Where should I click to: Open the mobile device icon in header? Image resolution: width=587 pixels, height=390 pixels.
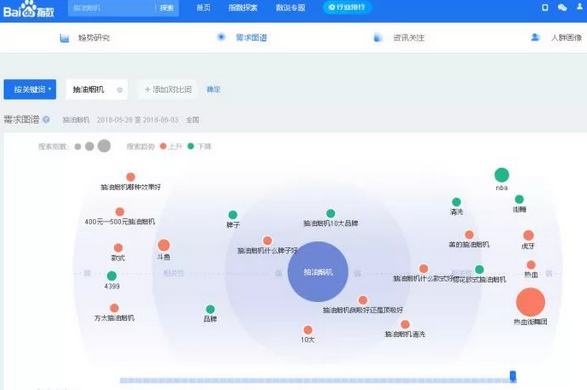(x=545, y=7)
